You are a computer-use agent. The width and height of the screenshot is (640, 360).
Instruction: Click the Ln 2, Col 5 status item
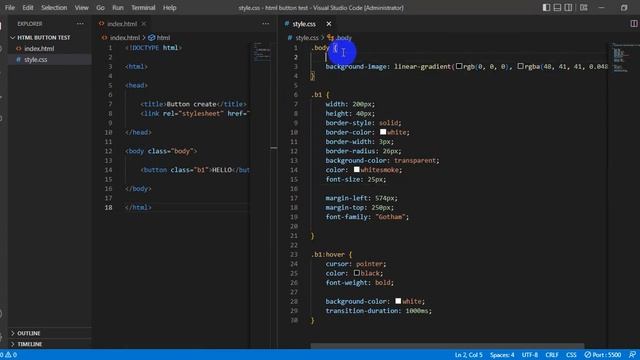pyautogui.click(x=469, y=355)
